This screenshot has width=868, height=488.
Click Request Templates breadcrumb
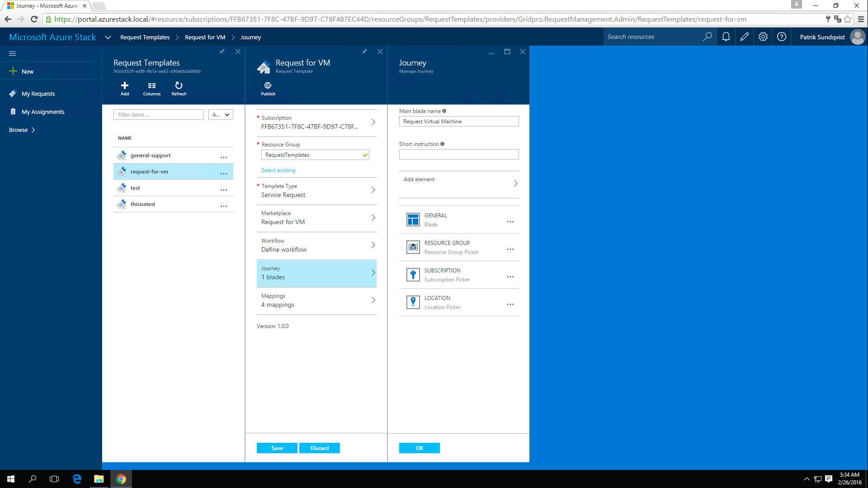click(x=145, y=37)
